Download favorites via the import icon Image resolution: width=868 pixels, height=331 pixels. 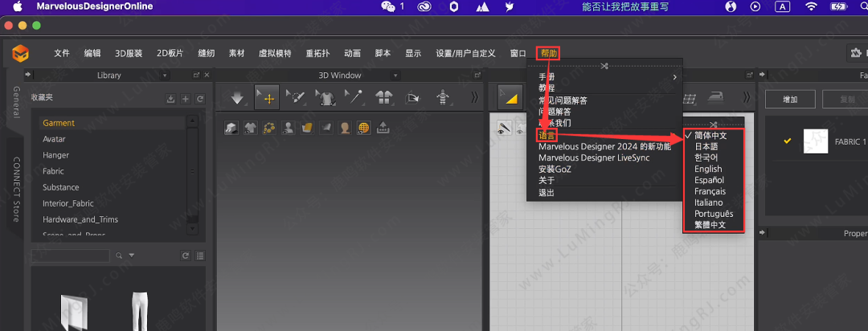(171, 99)
